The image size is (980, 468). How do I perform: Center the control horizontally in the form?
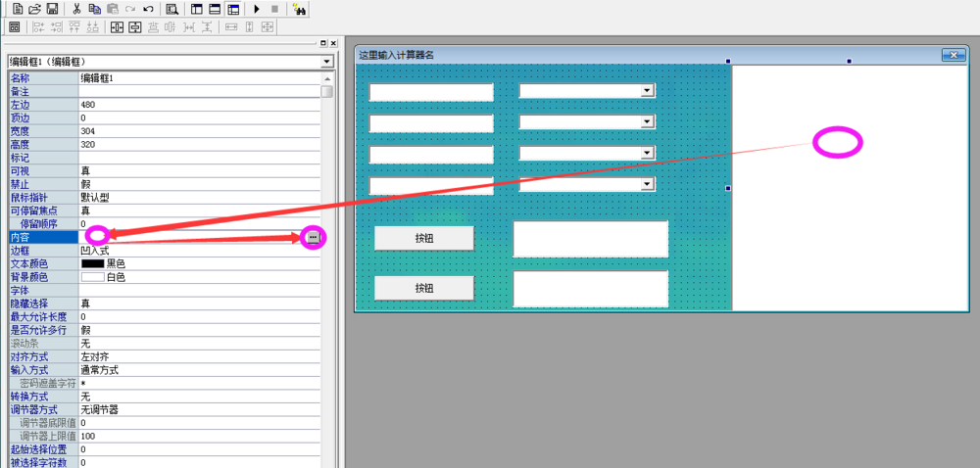(x=117, y=26)
